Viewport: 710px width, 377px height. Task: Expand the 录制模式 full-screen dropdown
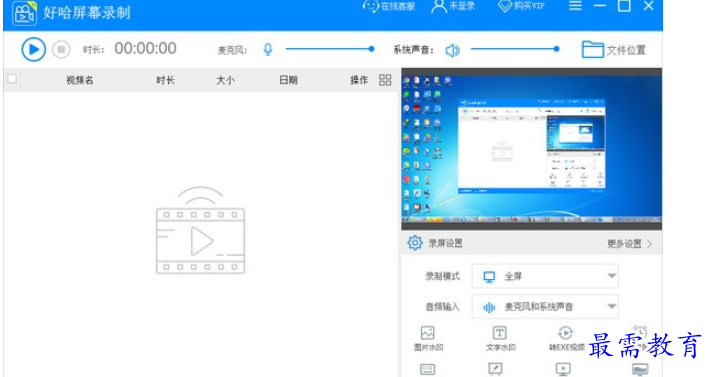click(x=545, y=276)
